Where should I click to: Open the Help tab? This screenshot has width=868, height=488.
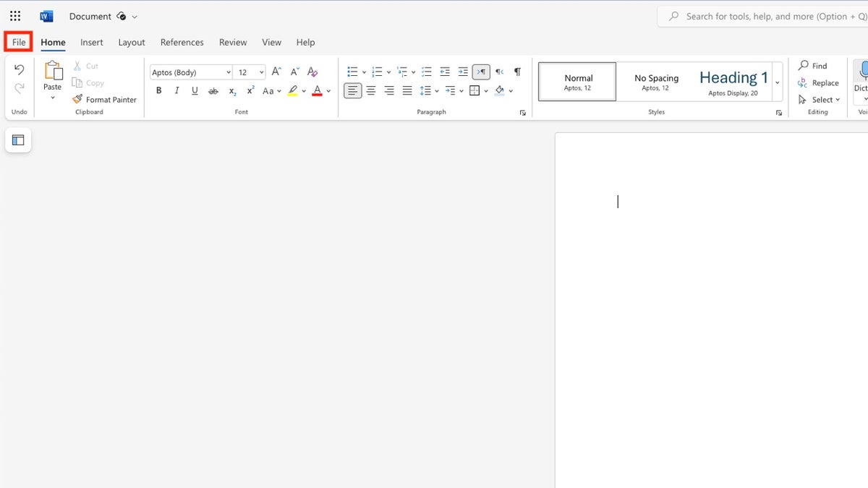click(306, 42)
